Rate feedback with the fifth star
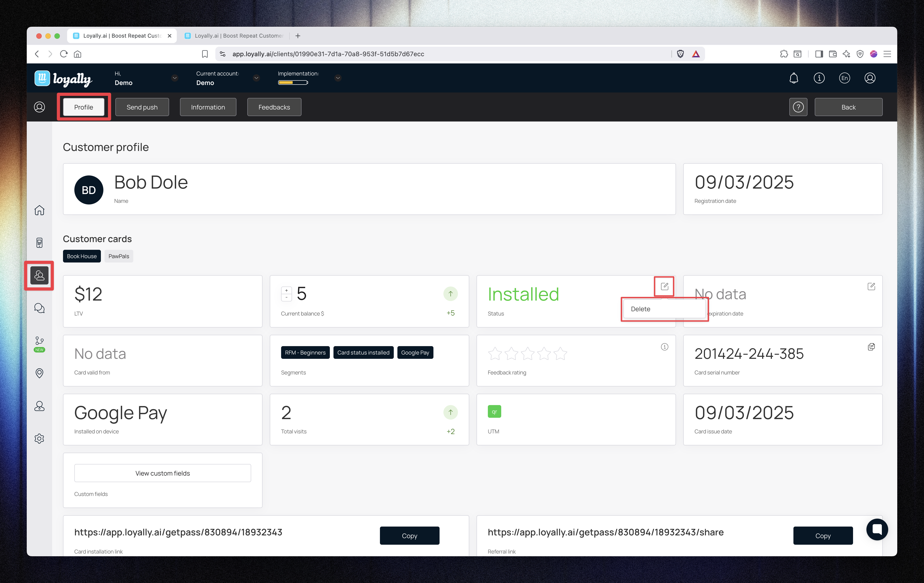Viewport: 924px width, 583px height. pyautogui.click(x=560, y=353)
